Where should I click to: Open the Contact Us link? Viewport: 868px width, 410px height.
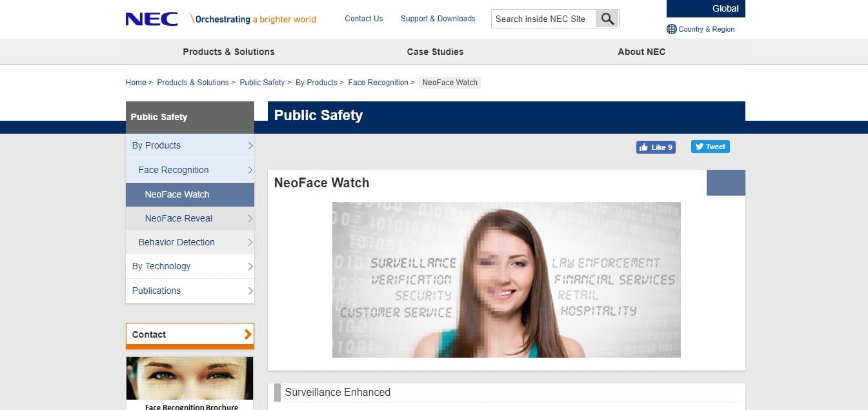pyautogui.click(x=364, y=19)
